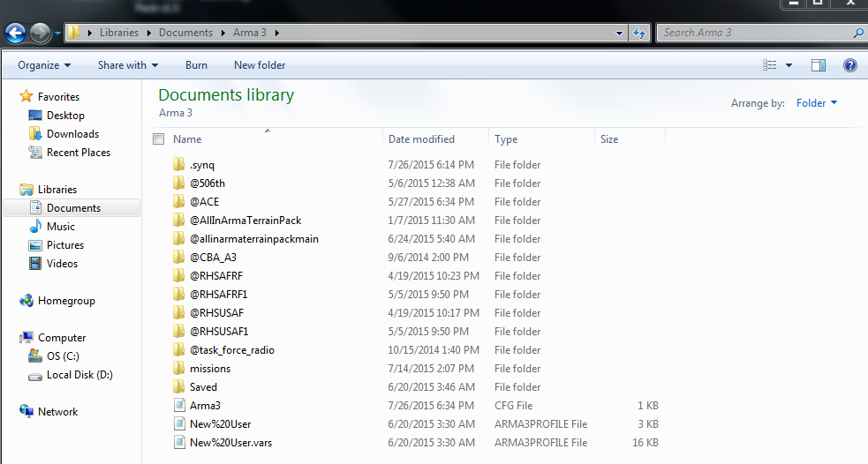The height and width of the screenshot is (464, 868).
Task: Click the @CBA_A3 folder icon
Action: point(178,258)
